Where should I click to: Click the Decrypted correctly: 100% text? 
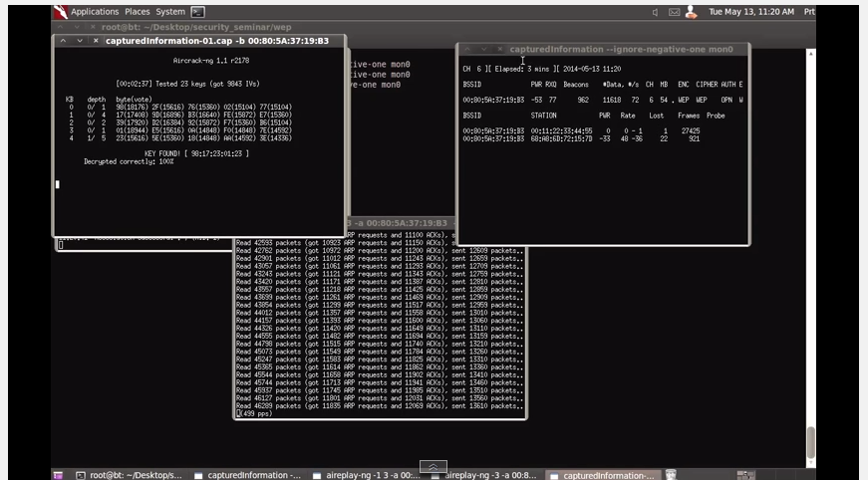coord(129,161)
